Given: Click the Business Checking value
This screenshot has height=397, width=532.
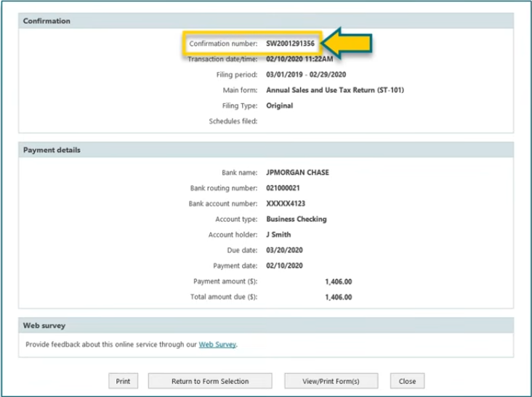Looking at the screenshot, I should [x=297, y=219].
